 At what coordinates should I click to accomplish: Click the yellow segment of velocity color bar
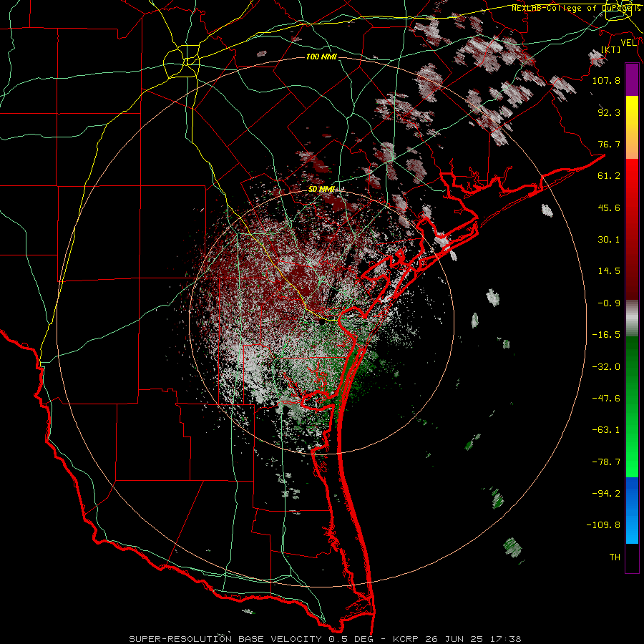632,112
